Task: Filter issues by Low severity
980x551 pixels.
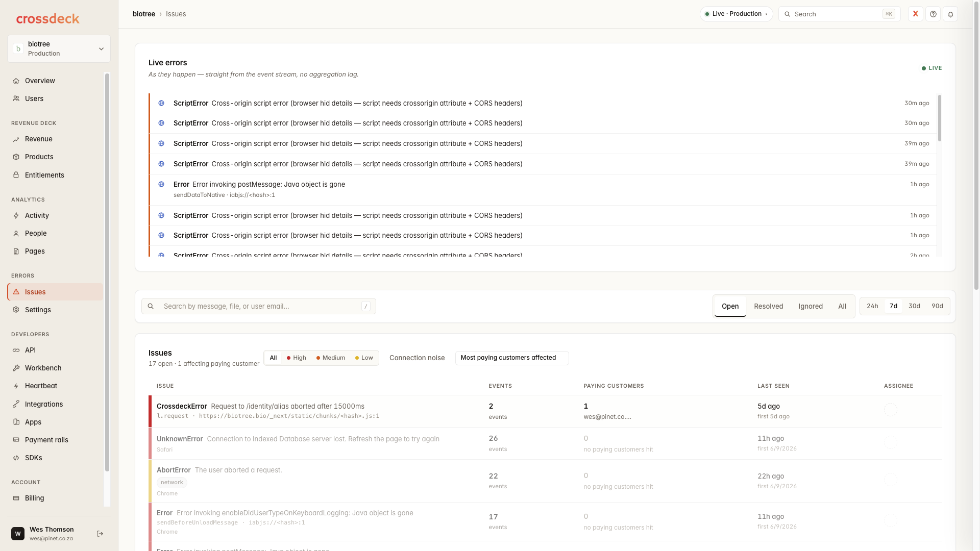Action: [x=364, y=358]
